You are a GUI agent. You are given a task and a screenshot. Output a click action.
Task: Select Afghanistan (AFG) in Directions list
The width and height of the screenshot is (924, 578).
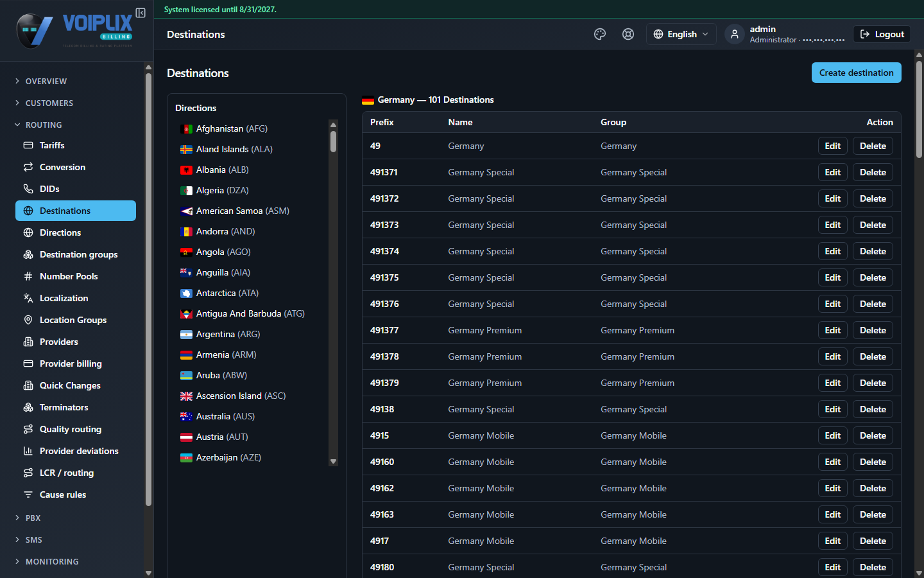[252, 128]
